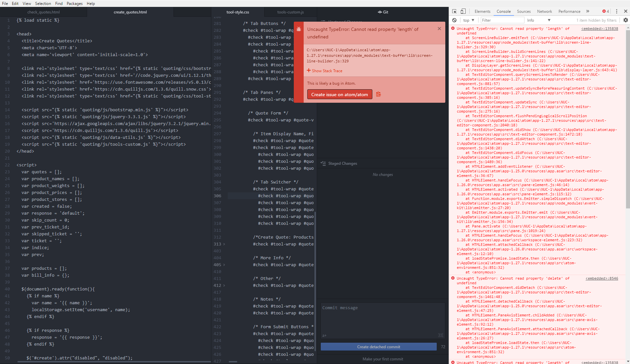This screenshot has height=364, width=630.
Task: Switch to the tools-custom.js tab
Action: pyautogui.click(x=290, y=11)
